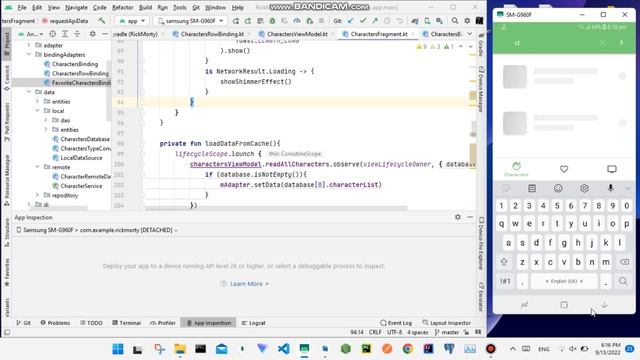Tap the microphone icon on phone keyboard
This screenshot has height=360, width=640.
(611, 188)
